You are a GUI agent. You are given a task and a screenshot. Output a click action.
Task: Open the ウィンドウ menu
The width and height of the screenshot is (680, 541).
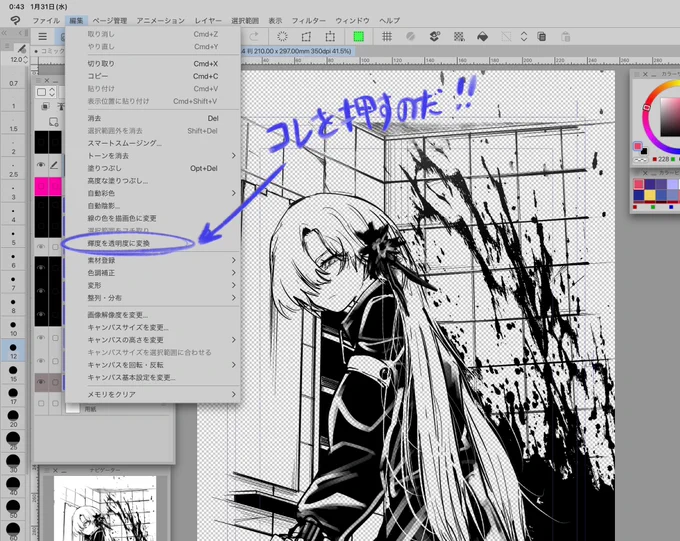point(352,20)
